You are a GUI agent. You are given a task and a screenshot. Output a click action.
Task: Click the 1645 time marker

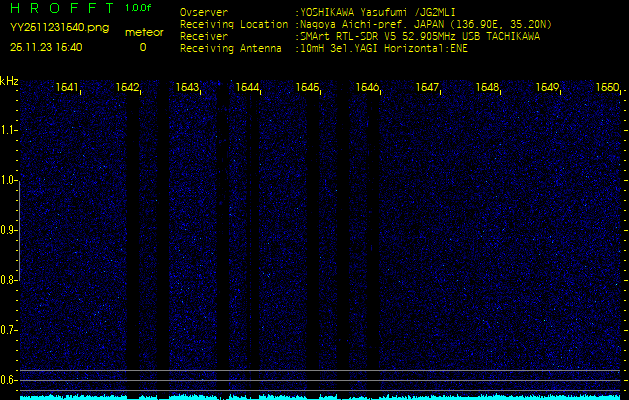307,87
